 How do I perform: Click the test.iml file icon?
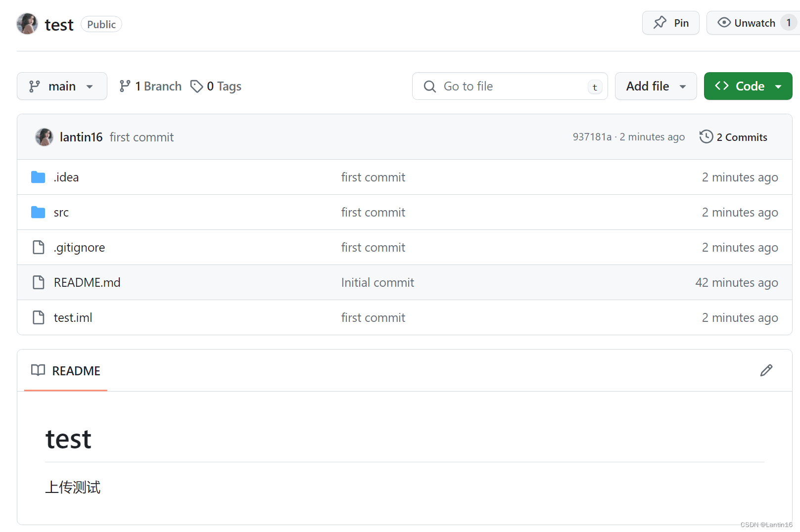pyautogui.click(x=38, y=317)
